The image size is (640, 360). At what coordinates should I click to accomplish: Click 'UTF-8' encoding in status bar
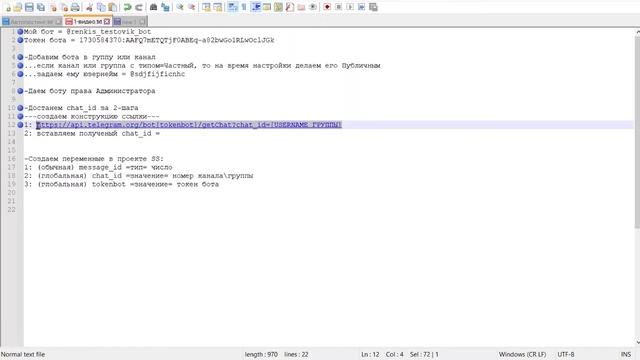[566, 354]
